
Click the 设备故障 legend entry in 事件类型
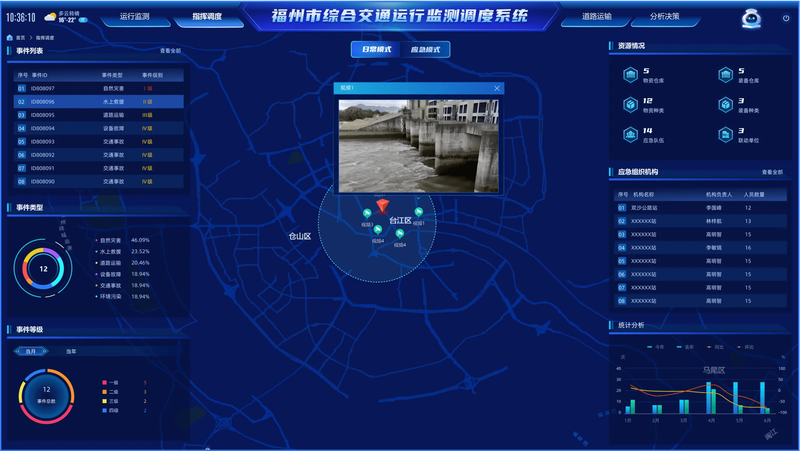coord(122,274)
